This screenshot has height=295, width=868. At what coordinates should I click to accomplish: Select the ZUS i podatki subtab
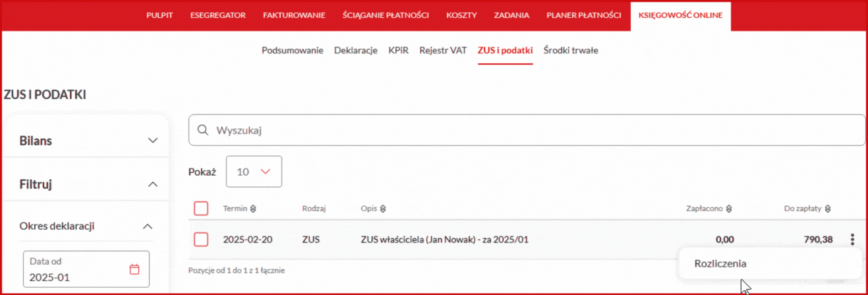pyautogui.click(x=505, y=50)
